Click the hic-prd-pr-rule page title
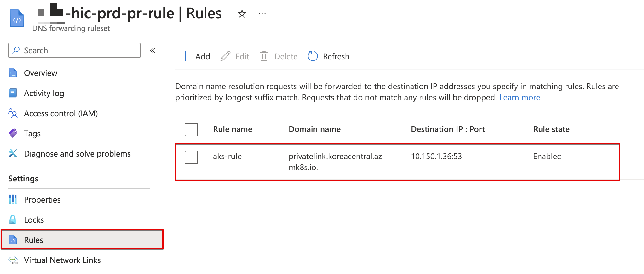Screen dimensions: 644x274 (x=120, y=13)
